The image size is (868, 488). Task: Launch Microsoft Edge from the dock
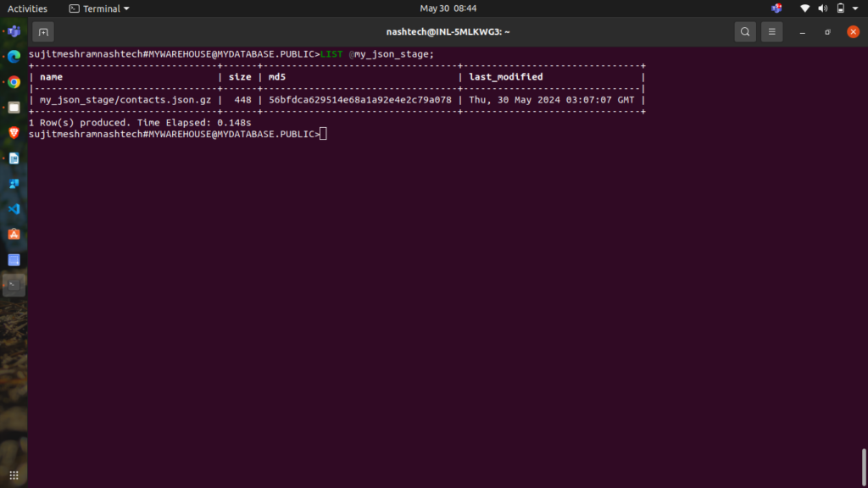[x=14, y=57]
